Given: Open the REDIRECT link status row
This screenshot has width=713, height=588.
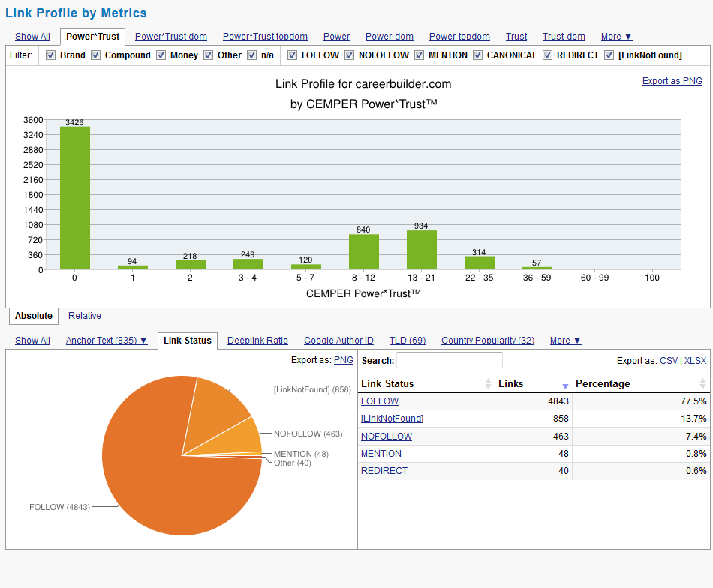Looking at the screenshot, I should (384, 471).
